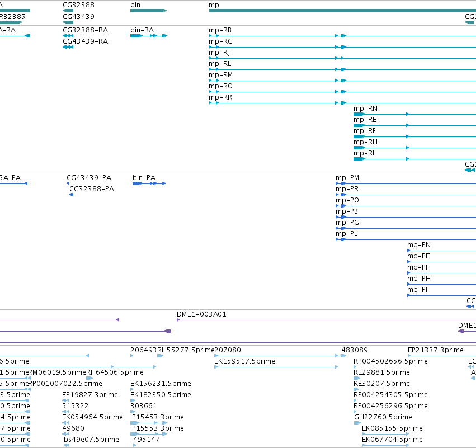Open transcript mp-RF
476x448 pixels.
(x=365, y=131)
